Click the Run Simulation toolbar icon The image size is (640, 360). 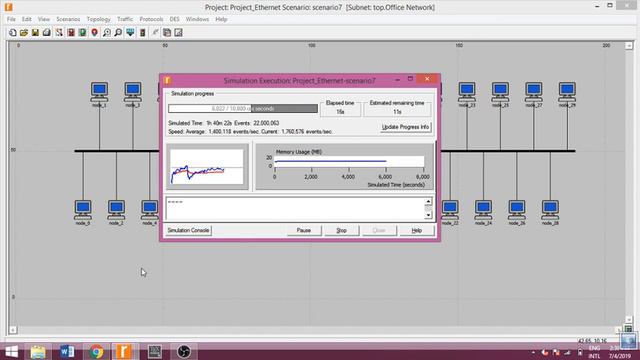click(x=142, y=33)
